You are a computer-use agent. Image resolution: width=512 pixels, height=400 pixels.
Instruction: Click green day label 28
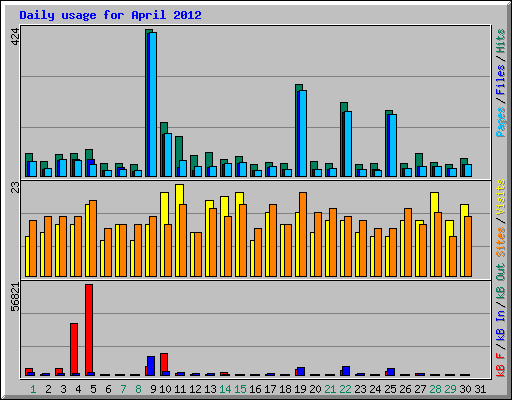[435, 389]
